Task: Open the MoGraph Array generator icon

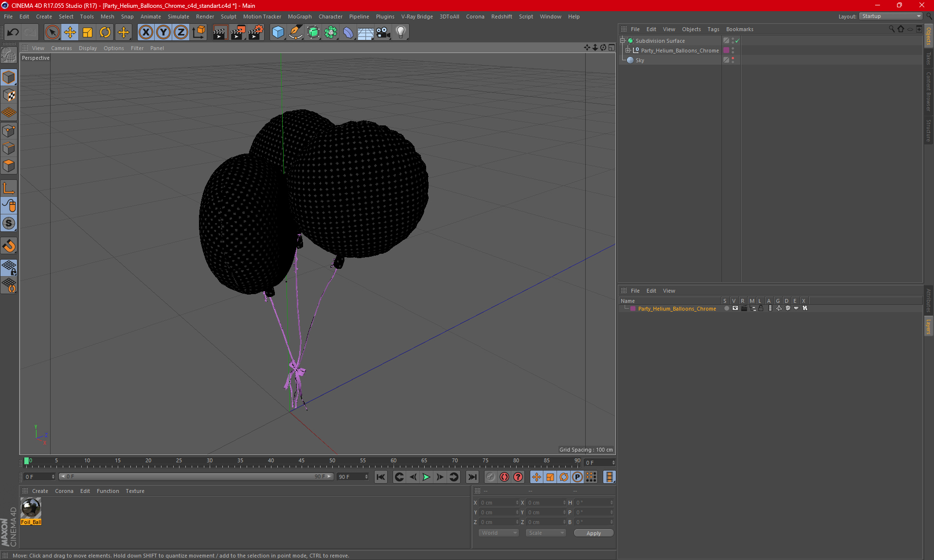Action: (x=331, y=32)
